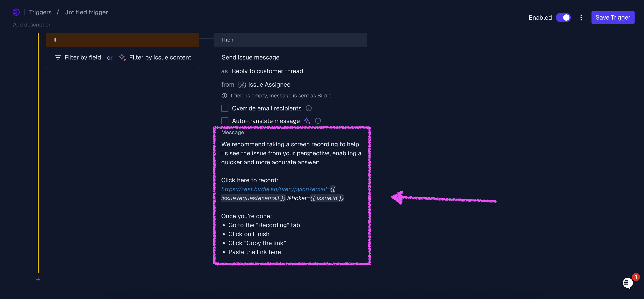Viewport: 644px width, 299px height.
Task: Go to Triggers in the breadcrumb
Action: [40, 12]
